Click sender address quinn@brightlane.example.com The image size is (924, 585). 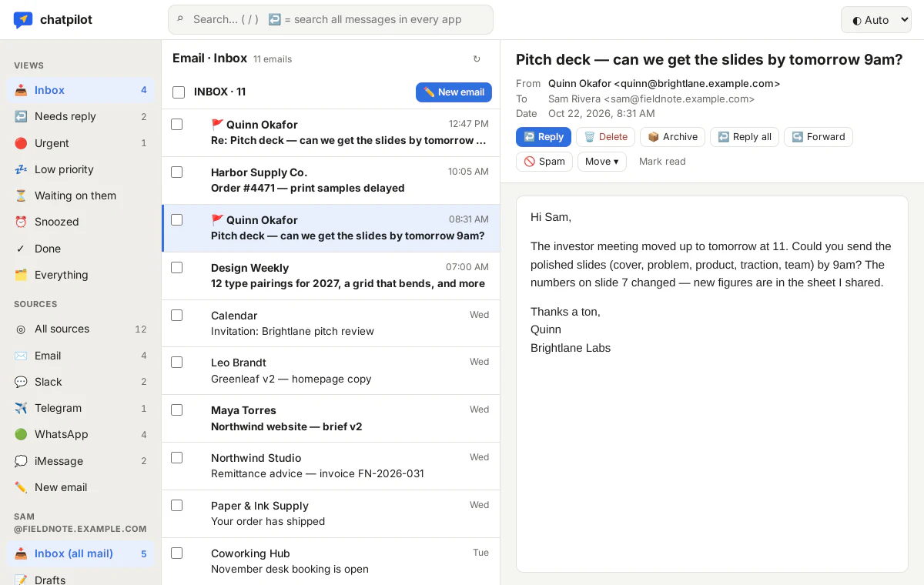697,83
